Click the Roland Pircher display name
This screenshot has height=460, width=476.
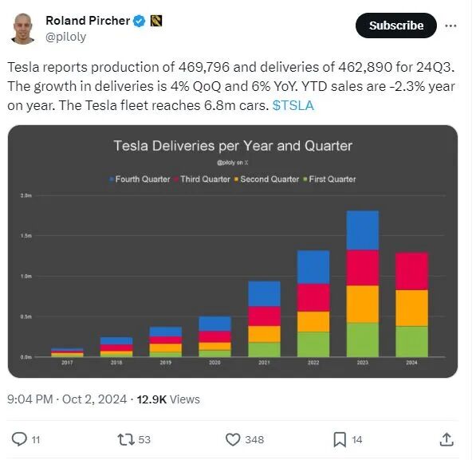pos(88,21)
